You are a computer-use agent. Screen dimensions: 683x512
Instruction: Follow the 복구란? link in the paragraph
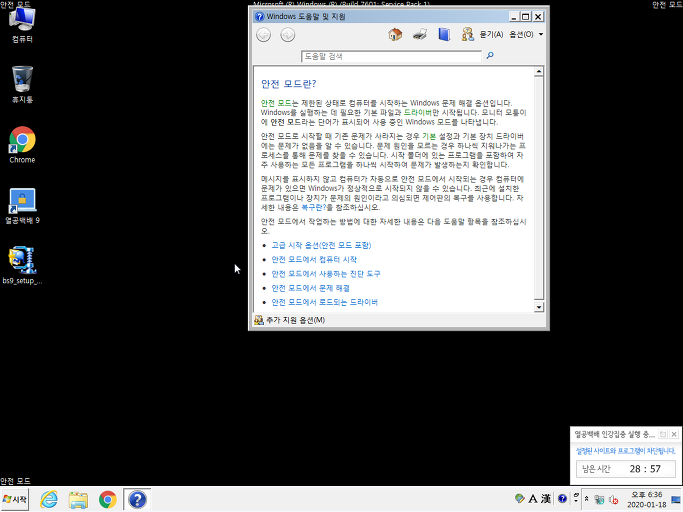pyautogui.click(x=313, y=207)
